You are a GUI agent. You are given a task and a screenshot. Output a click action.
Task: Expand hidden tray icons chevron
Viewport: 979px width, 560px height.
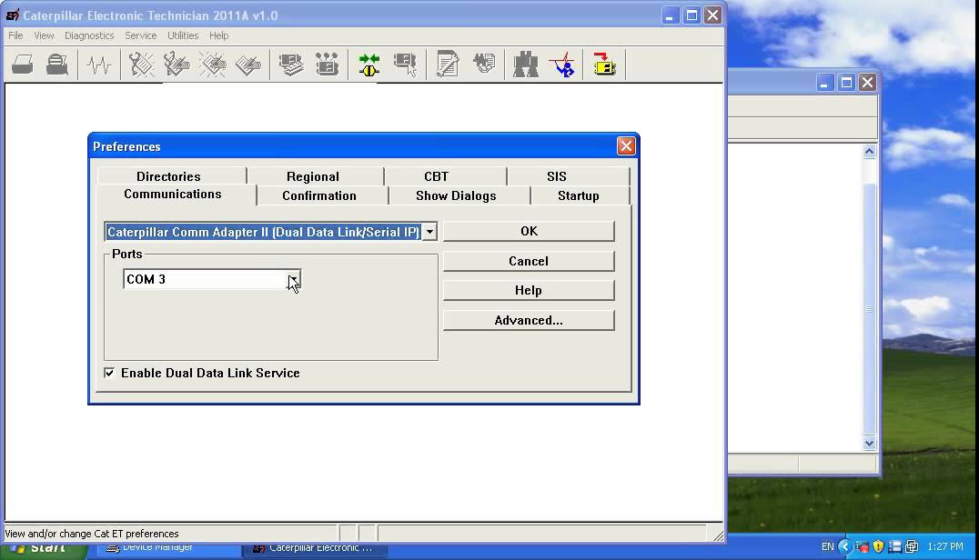coord(844,547)
